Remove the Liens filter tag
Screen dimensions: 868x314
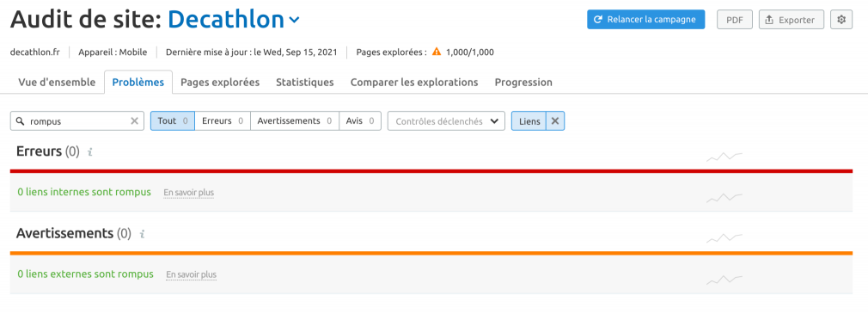tap(555, 121)
